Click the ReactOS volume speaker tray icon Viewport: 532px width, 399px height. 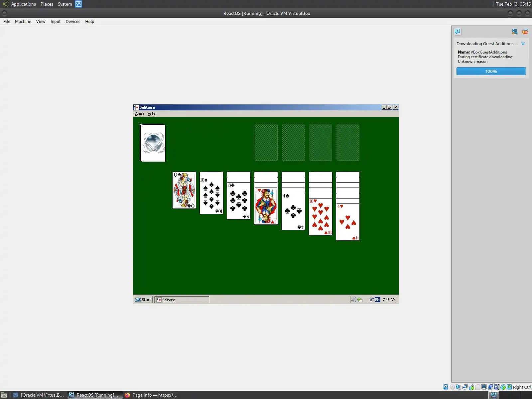pyautogui.click(x=353, y=300)
